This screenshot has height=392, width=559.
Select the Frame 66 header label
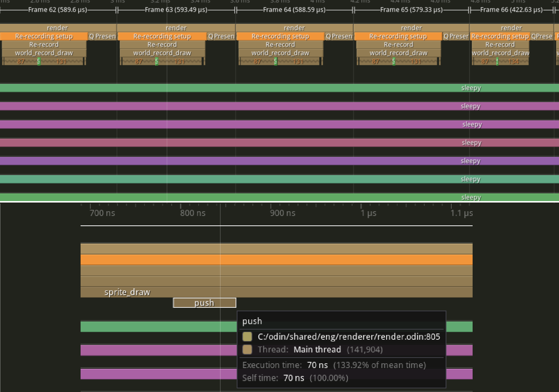point(511,10)
